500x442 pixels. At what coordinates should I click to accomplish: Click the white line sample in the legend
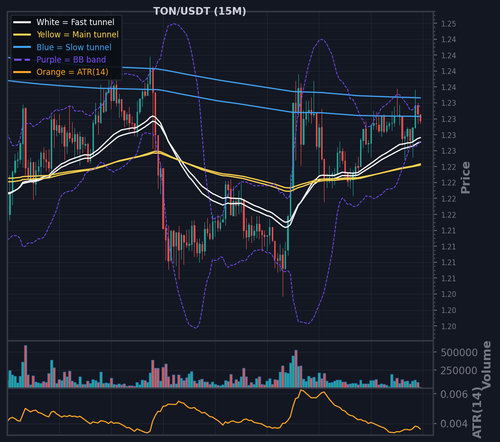(22, 22)
